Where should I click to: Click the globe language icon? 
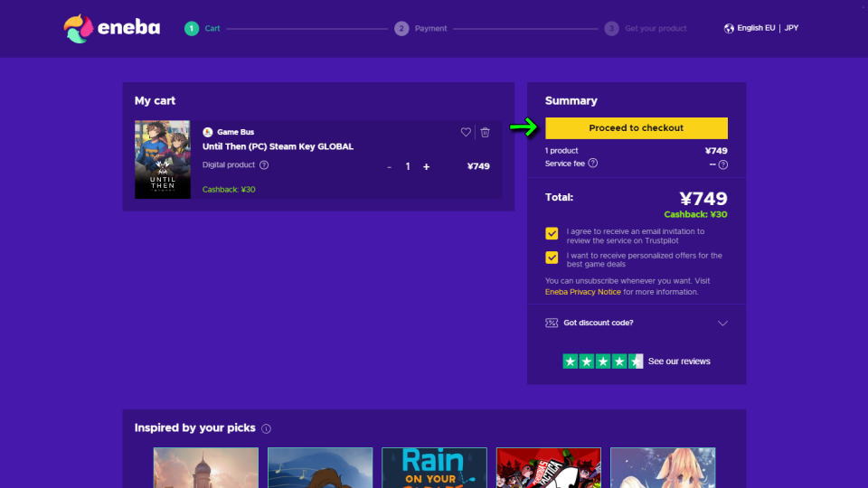coord(729,28)
